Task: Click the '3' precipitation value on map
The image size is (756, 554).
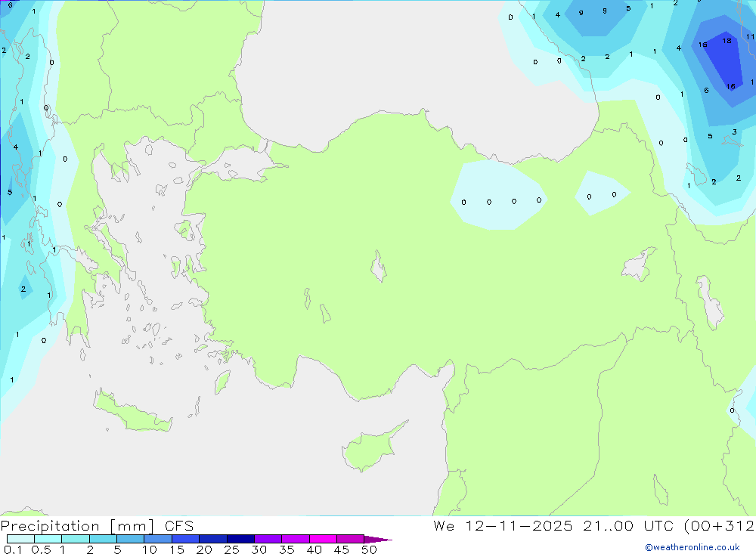Action: click(734, 132)
